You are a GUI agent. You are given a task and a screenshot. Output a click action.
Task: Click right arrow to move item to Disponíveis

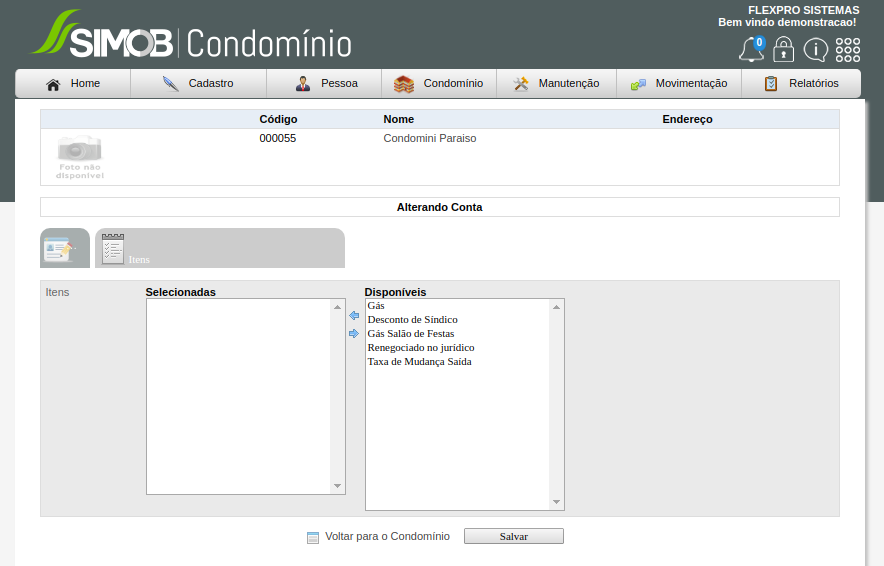pyautogui.click(x=354, y=334)
